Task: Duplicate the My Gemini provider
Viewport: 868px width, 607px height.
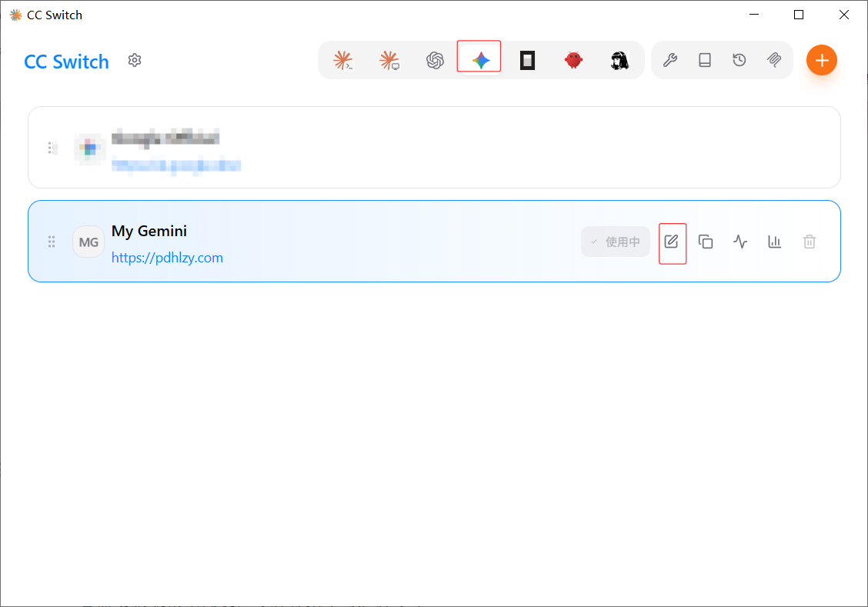Action: [706, 242]
